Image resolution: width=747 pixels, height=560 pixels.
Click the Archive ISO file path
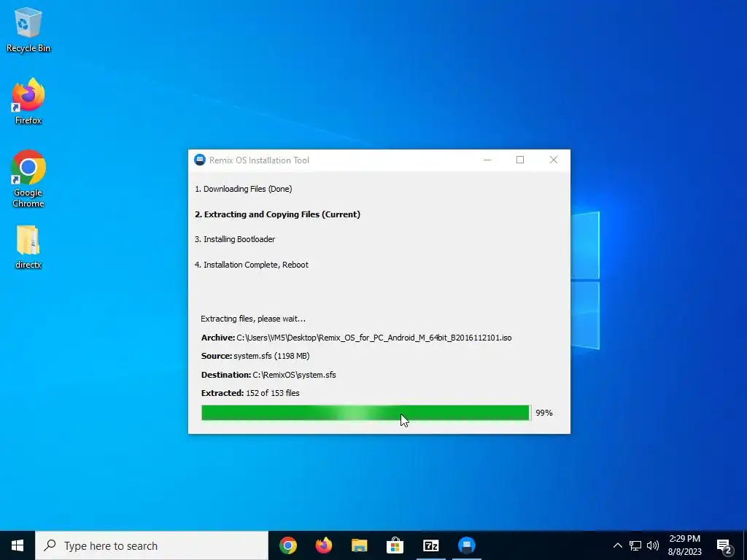[374, 338]
